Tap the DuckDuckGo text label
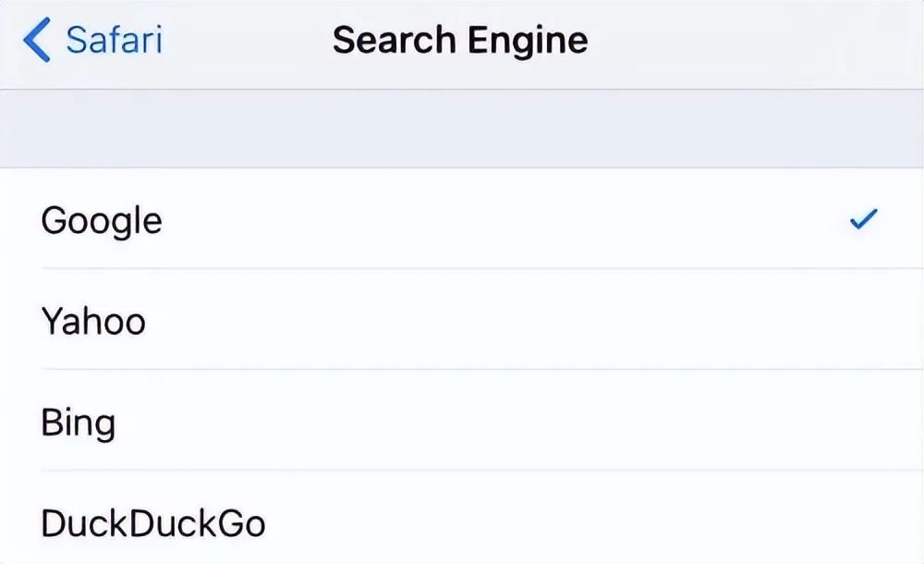This screenshot has height=564, width=924. (153, 523)
